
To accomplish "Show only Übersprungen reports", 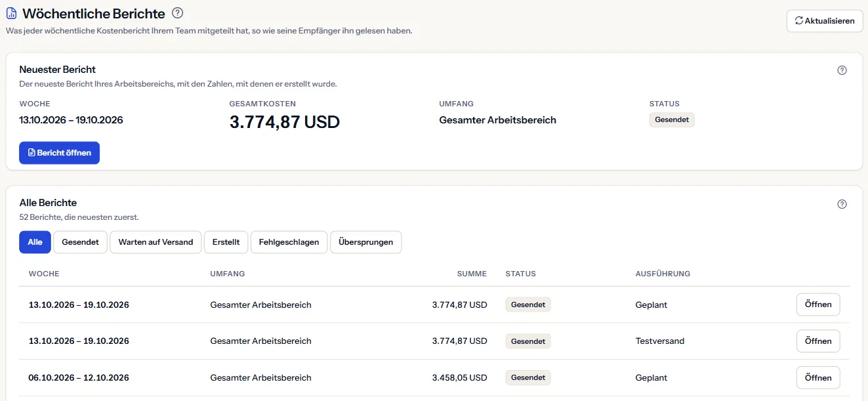I will point(365,242).
